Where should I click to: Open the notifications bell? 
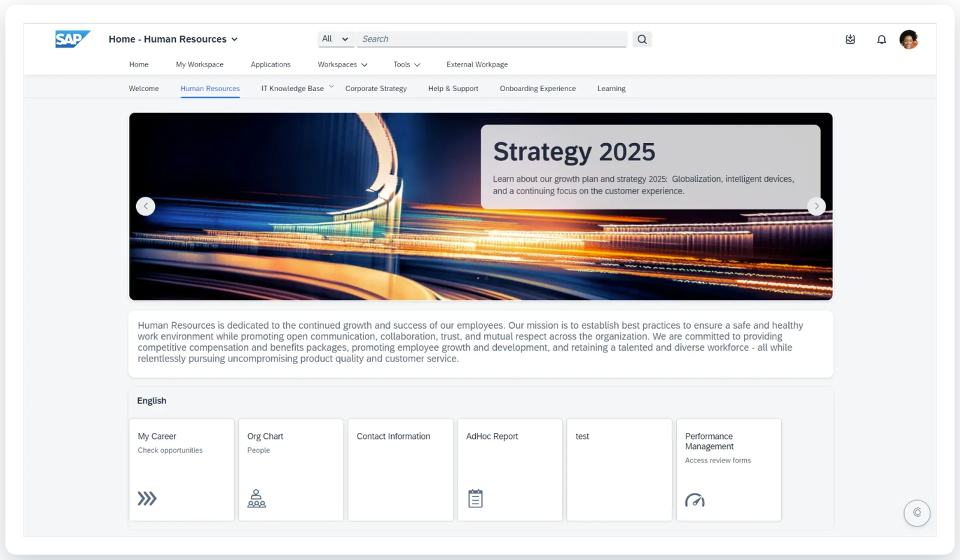881,40
